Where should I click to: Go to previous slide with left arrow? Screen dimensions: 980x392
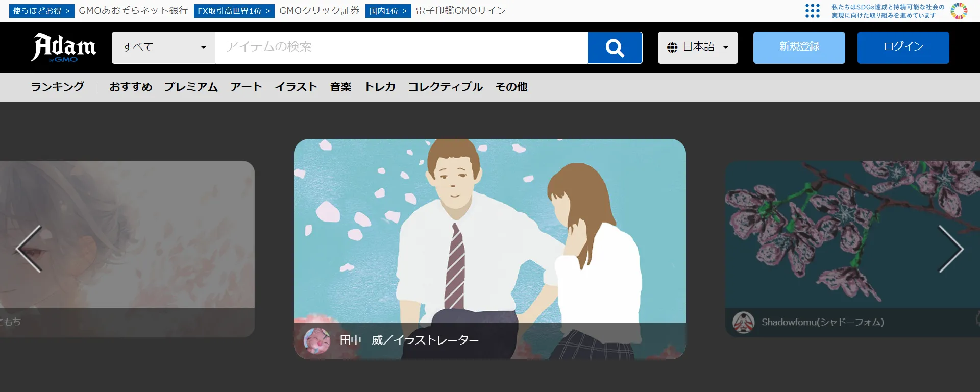point(29,249)
